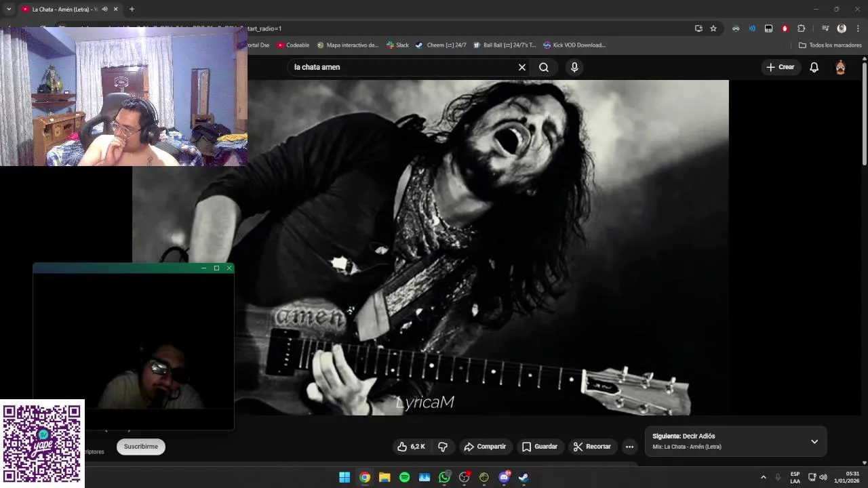
Task: Close the La Chata browser tab
Action: [x=115, y=9]
